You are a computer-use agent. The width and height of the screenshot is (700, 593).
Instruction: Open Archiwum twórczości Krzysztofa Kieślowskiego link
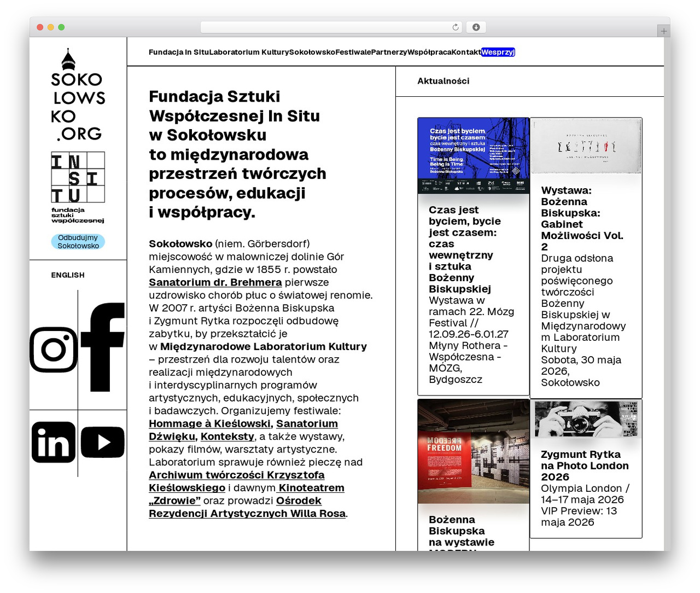pyautogui.click(x=237, y=481)
